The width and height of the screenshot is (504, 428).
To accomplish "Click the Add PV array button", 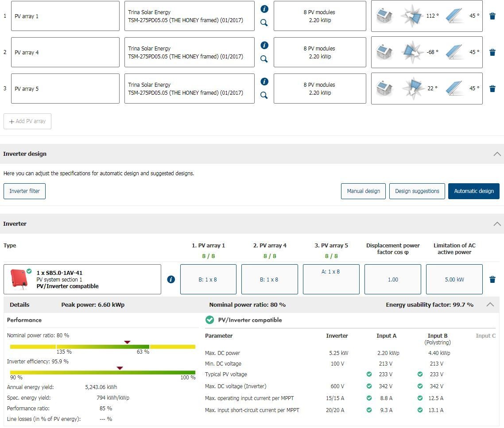I will click(27, 121).
